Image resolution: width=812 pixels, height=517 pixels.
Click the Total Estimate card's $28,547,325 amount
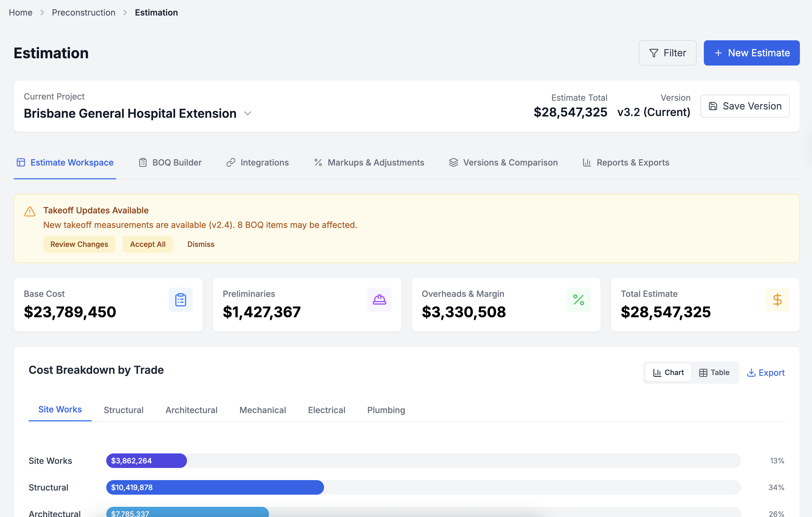pyautogui.click(x=666, y=312)
